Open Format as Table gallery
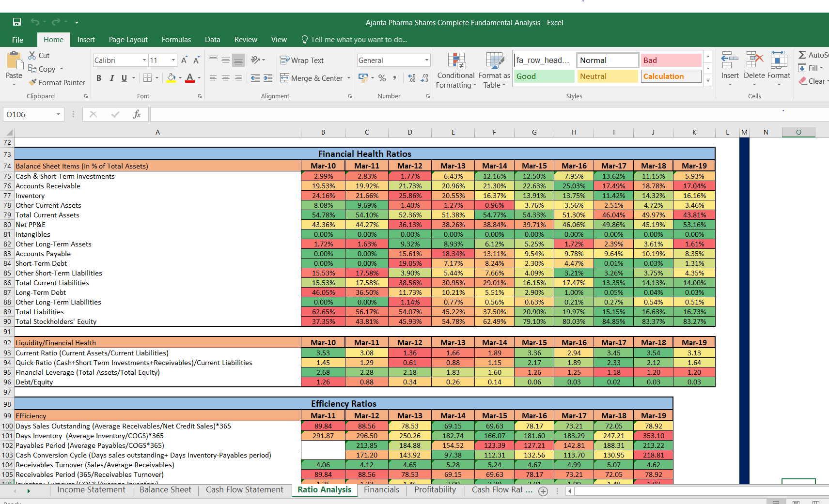Image resolution: width=829 pixels, height=504 pixels. coord(494,71)
